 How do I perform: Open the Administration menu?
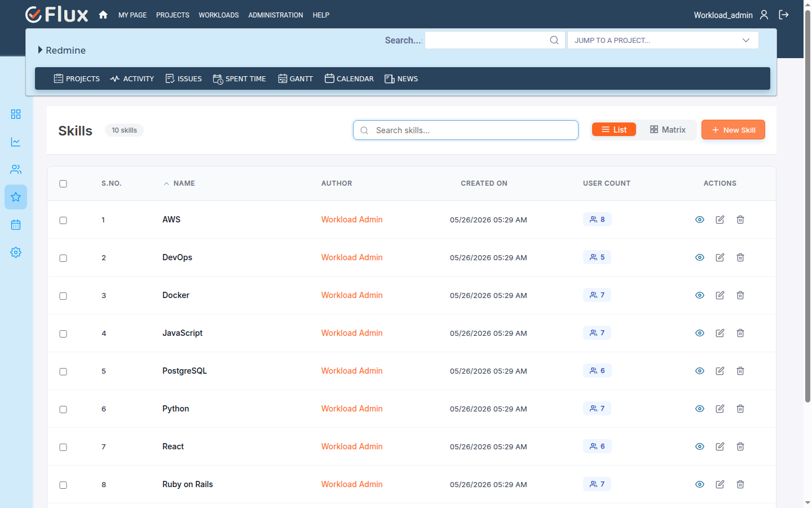(x=276, y=15)
